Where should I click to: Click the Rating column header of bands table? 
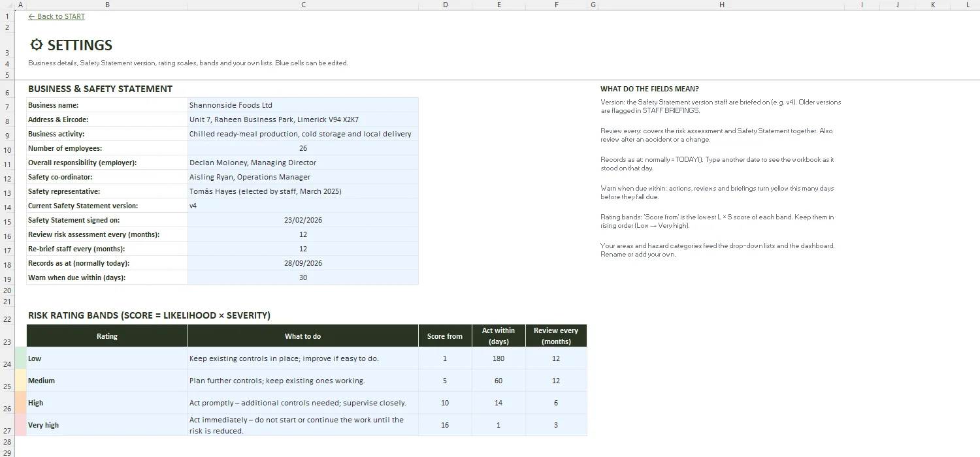(107, 336)
